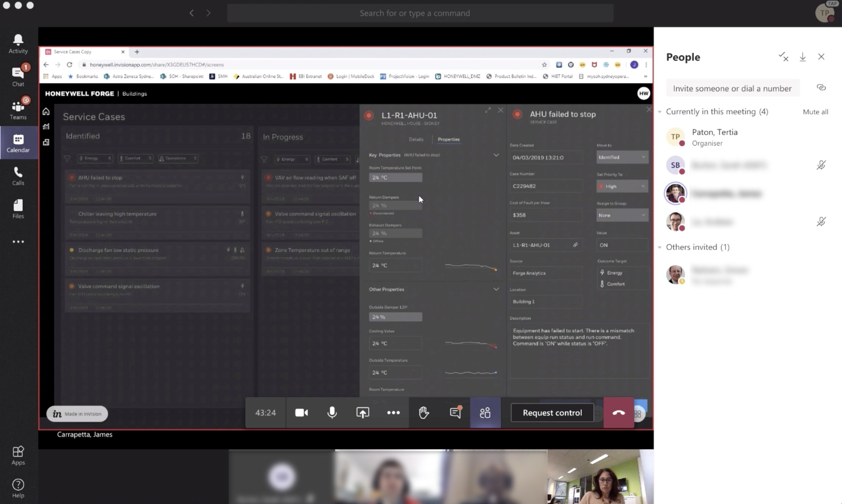Collapse Currently in this meeting list
Image resolution: width=842 pixels, height=504 pixels.
tap(660, 112)
